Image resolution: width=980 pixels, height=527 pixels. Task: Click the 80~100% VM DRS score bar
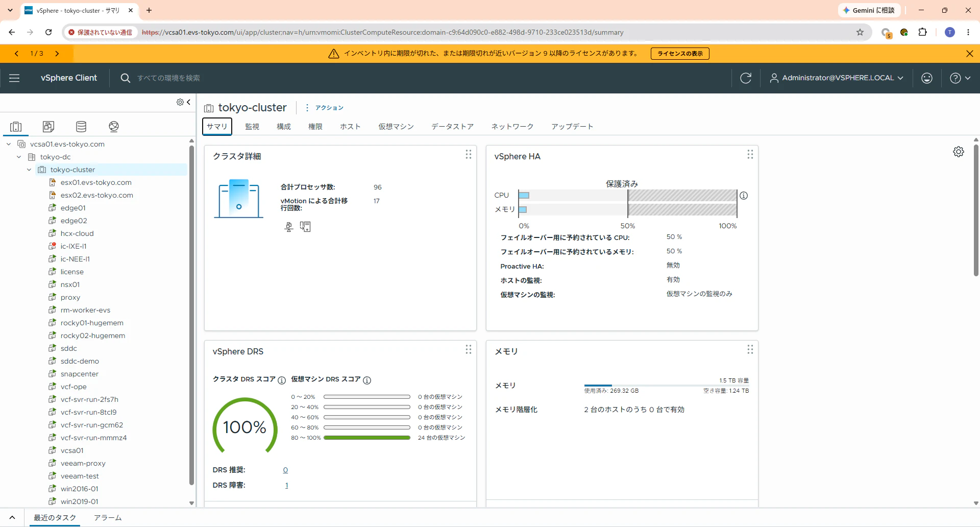367,438
